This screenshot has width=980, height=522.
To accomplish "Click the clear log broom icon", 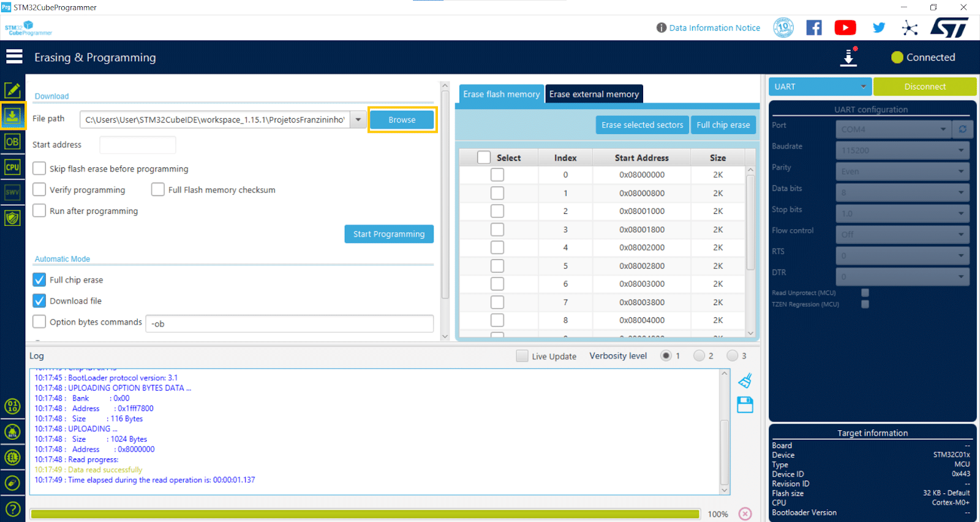I will [x=745, y=381].
